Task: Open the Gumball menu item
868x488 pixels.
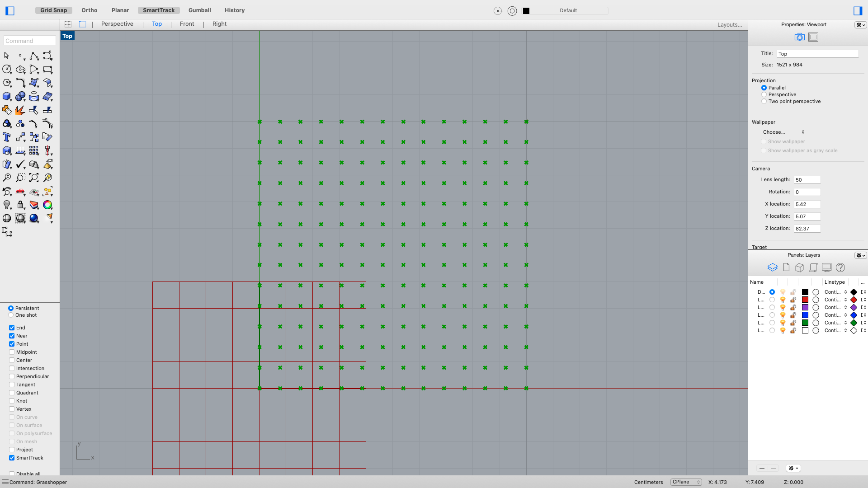Action: pyautogui.click(x=200, y=10)
